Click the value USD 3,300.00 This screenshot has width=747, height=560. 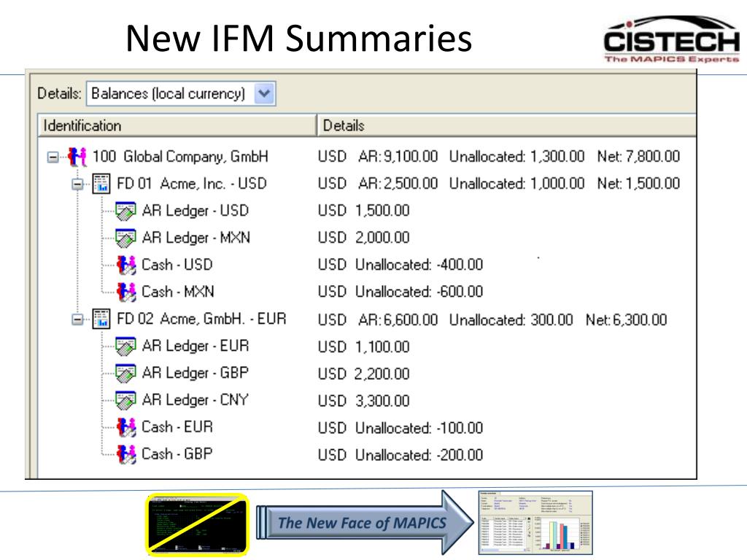[364, 401]
